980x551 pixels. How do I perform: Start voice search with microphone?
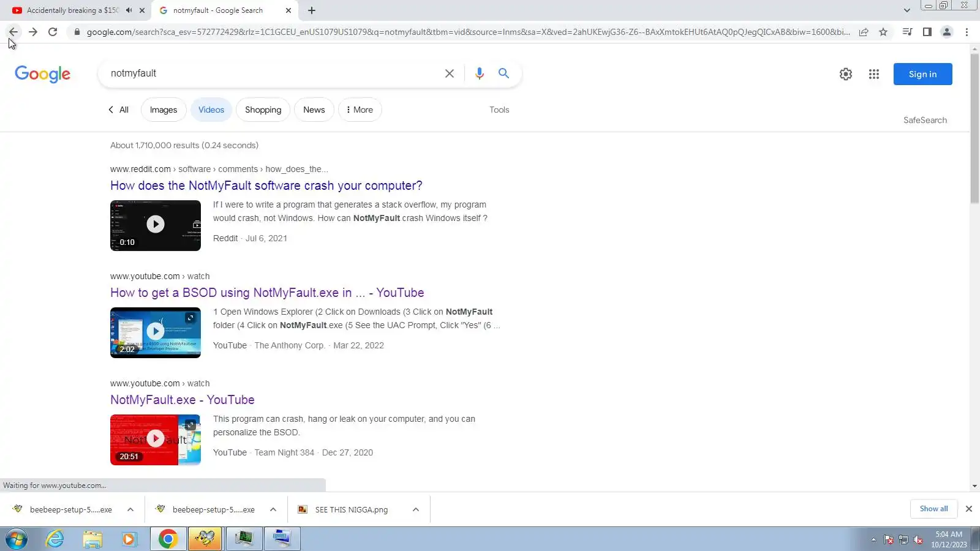[x=480, y=73]
